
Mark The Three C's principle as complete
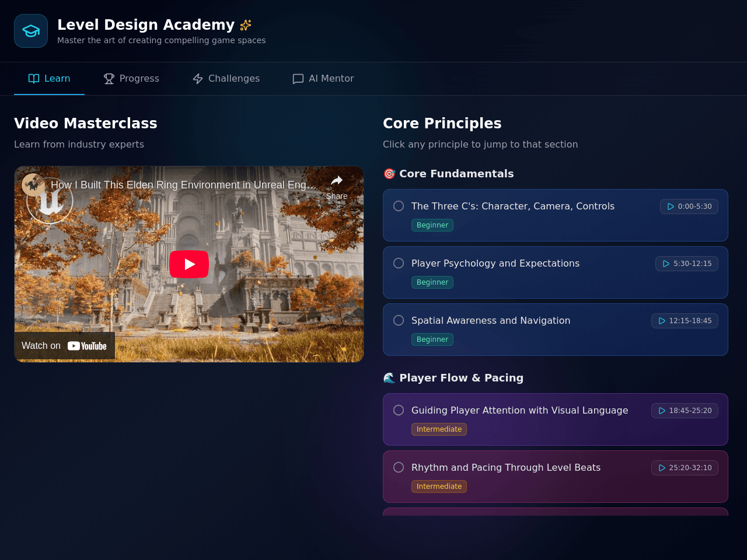(399, 206)
